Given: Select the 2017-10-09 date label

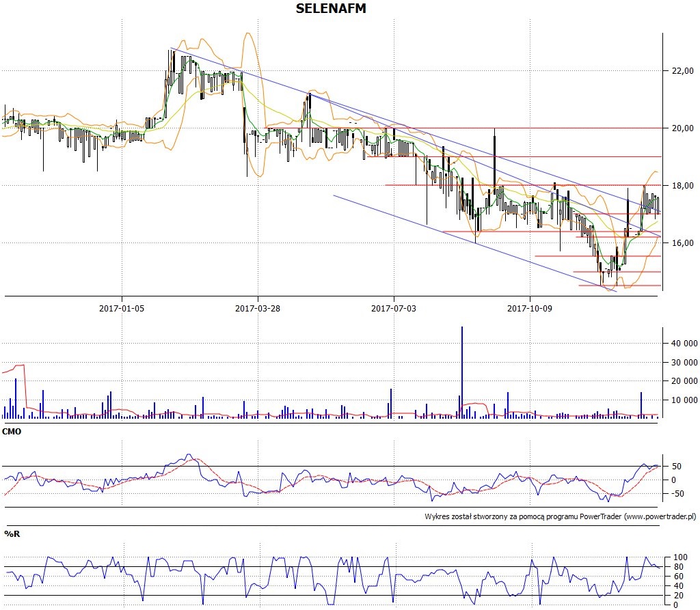Looking at the screenshot, I should coord(530,308).
